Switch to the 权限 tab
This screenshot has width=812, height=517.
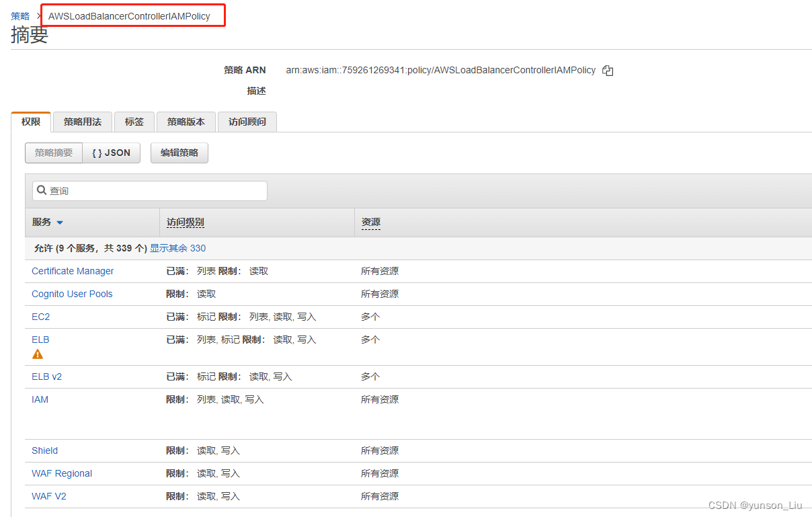(x=31, y=122)
